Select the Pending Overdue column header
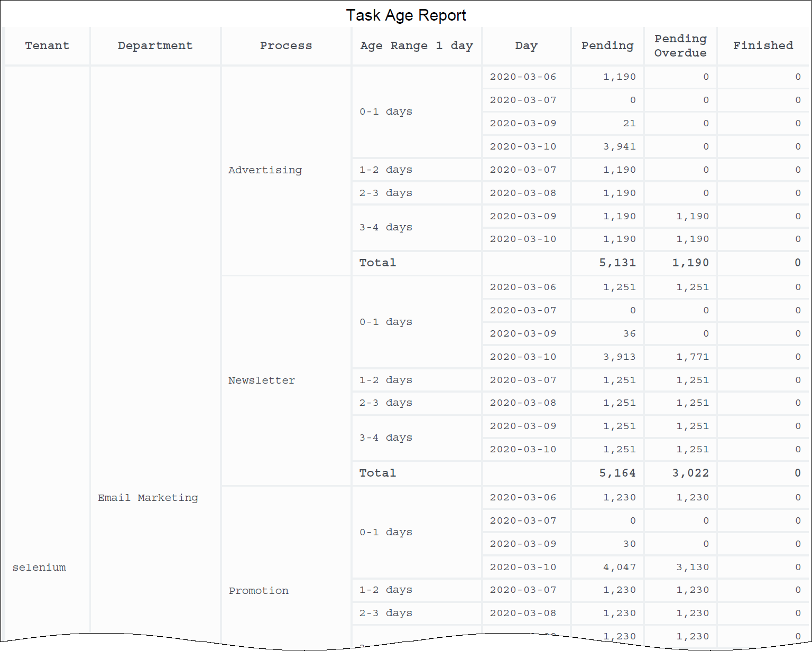 [680, 46]
